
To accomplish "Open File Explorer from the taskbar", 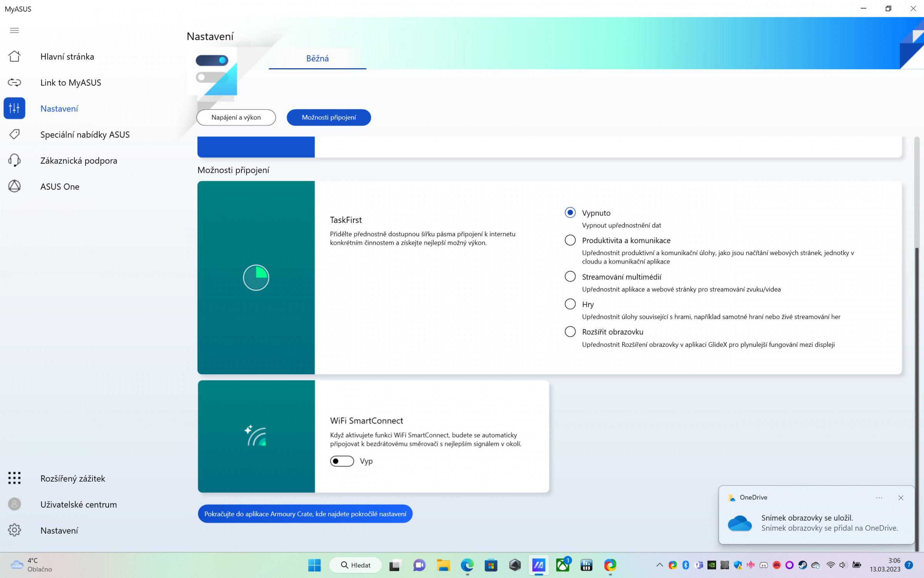I will coord(443,565).
